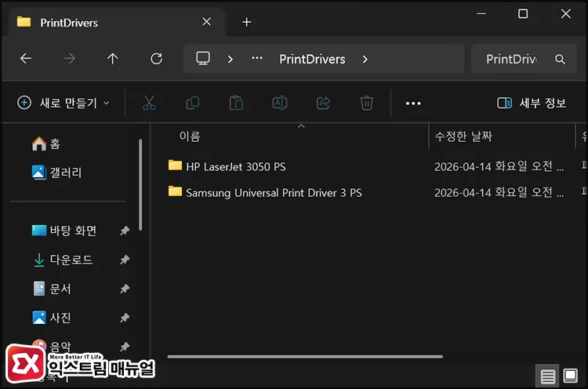Click the HP LaserJet folder's modified date

(x=499, y=166)
